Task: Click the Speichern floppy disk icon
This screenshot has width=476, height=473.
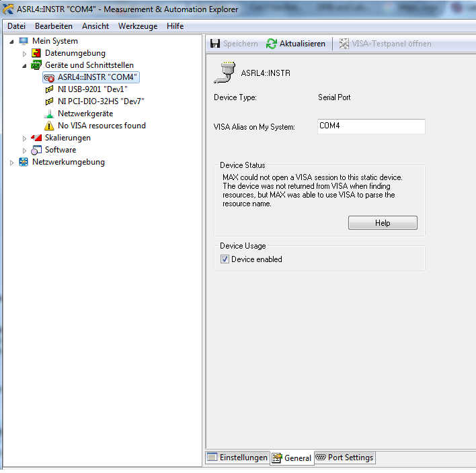Action: point(215,44)
